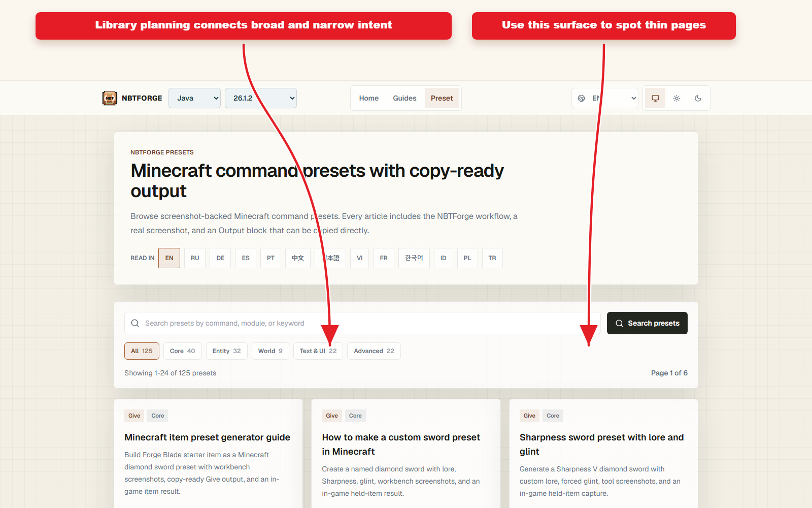812x508 pixels.
Task: Click Core tag on custom sword card
Action: click(355, 416)
